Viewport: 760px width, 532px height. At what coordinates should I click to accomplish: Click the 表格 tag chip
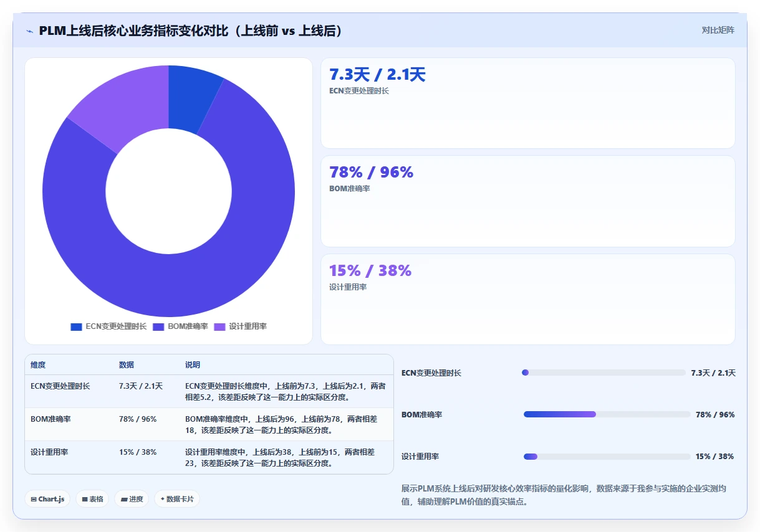[x=92, y=499]
